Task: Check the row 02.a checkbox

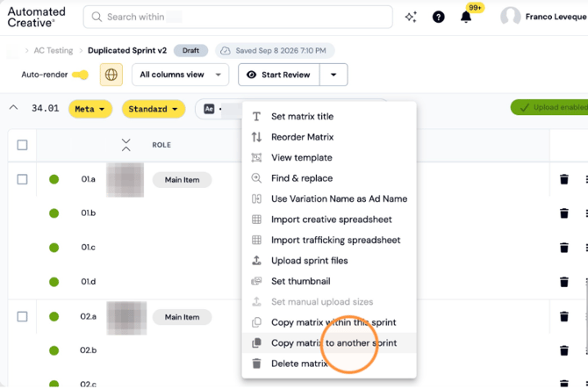Action: coord(23,317)
